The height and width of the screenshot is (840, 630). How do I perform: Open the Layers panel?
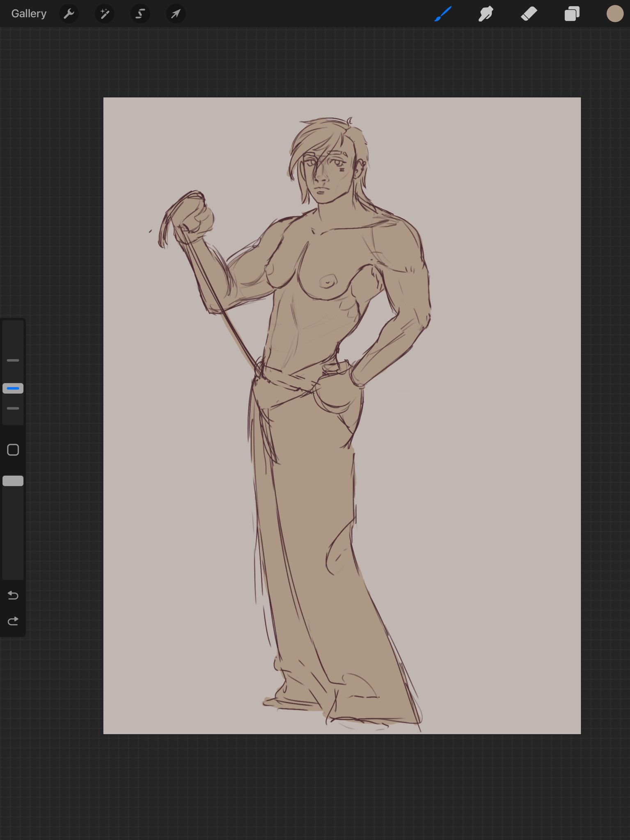click(x=572, y=14)
